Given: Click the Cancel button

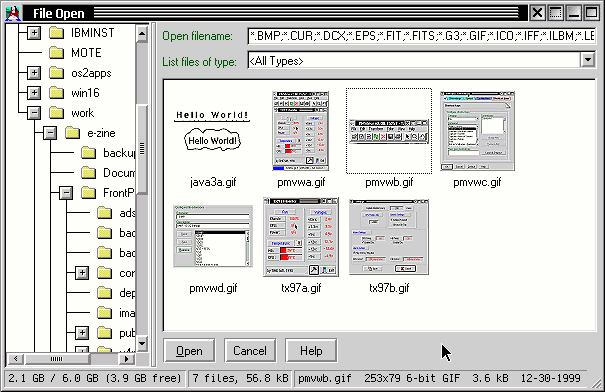Looking at the screenshot, I should (x=250, y=351).
